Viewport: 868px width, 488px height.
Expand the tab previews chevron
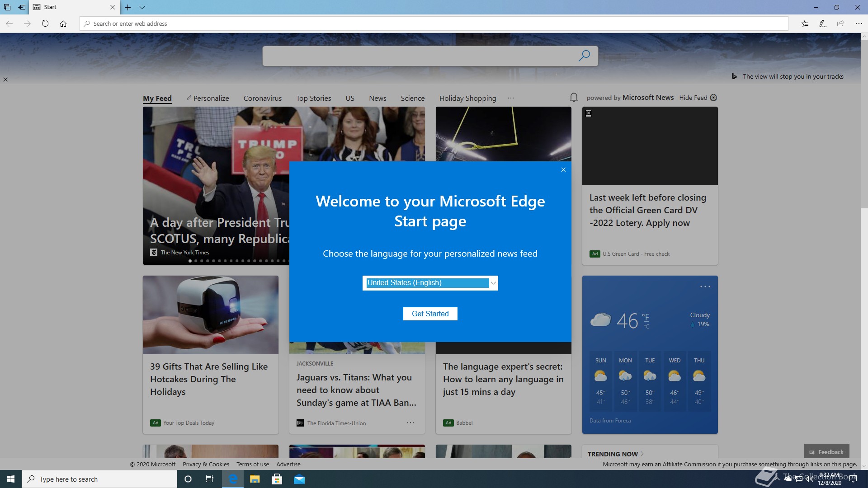pyautogui.click(x=142, y=7)
